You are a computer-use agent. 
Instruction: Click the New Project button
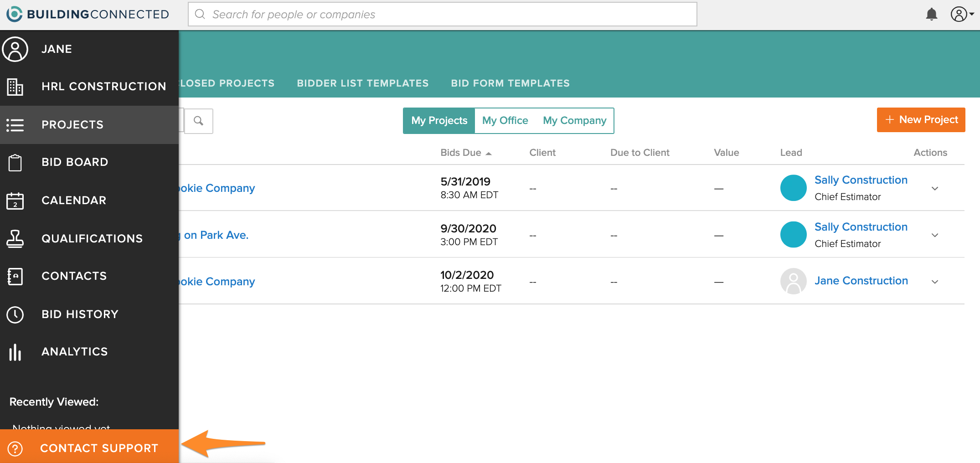point(921,120)
